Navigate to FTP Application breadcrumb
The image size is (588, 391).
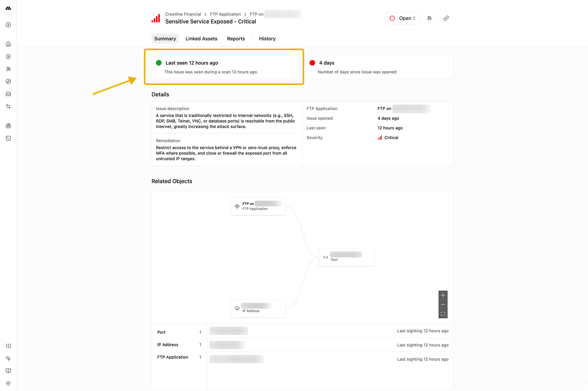point(225,14)
